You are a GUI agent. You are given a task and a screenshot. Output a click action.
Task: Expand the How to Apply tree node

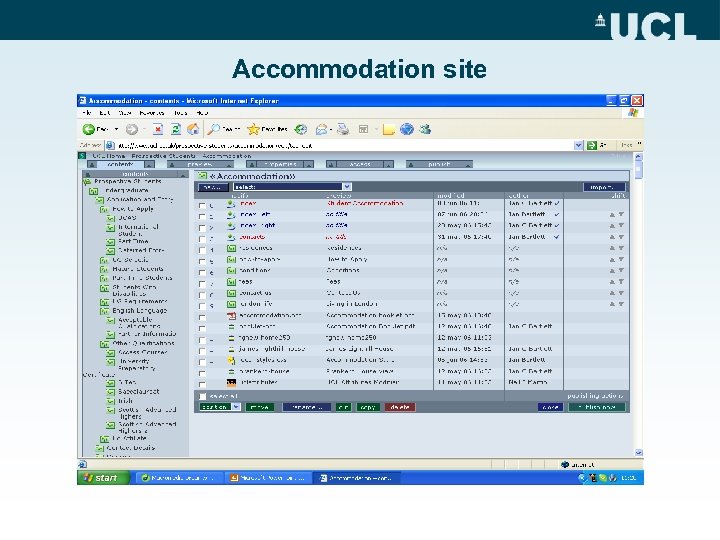point(104,209)
